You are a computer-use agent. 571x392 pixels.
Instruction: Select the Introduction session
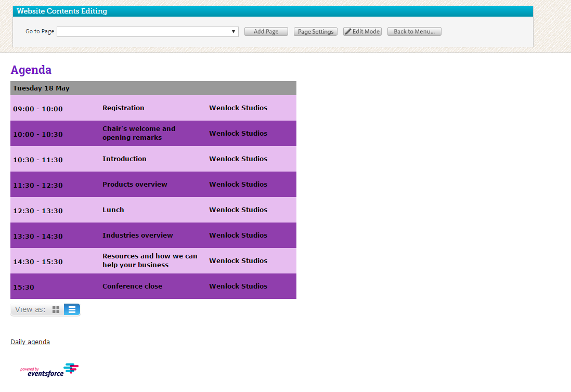(x=124, y=159)
